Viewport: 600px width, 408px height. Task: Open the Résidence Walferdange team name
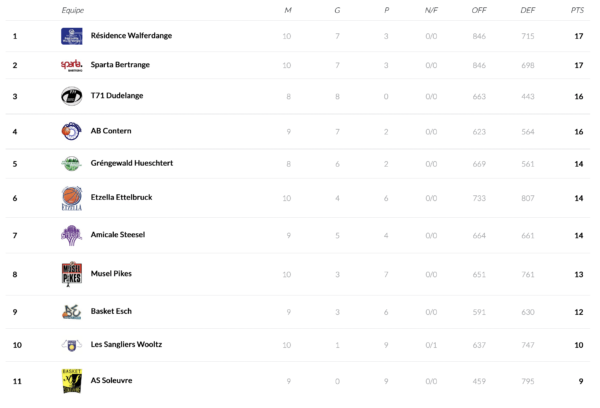click(131, 36)
